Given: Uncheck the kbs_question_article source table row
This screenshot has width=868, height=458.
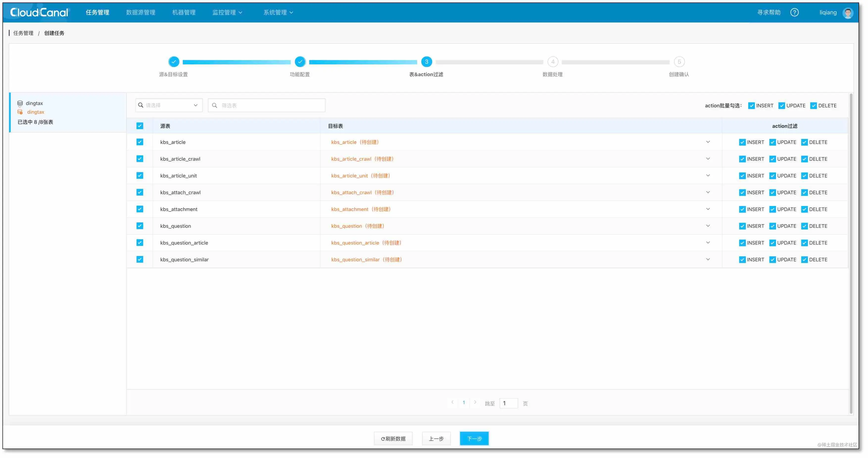Looking at the screenshot, I should tap(140, 242).
